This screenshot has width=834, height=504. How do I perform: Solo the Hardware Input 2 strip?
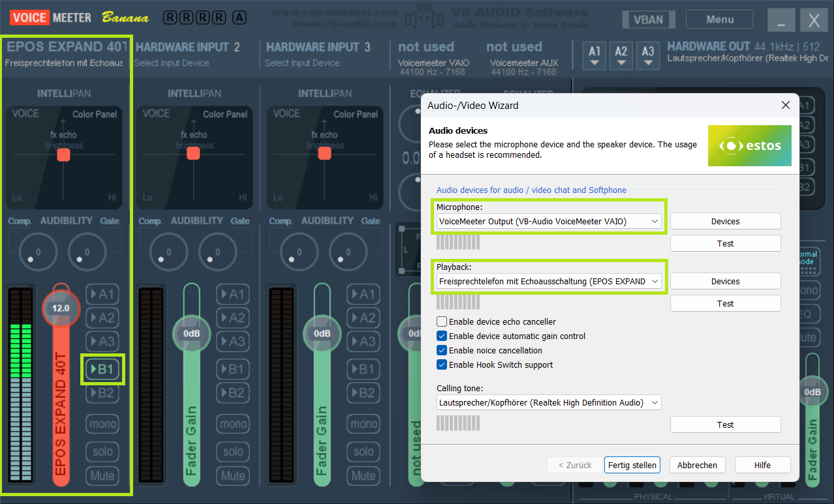point(233,451)
